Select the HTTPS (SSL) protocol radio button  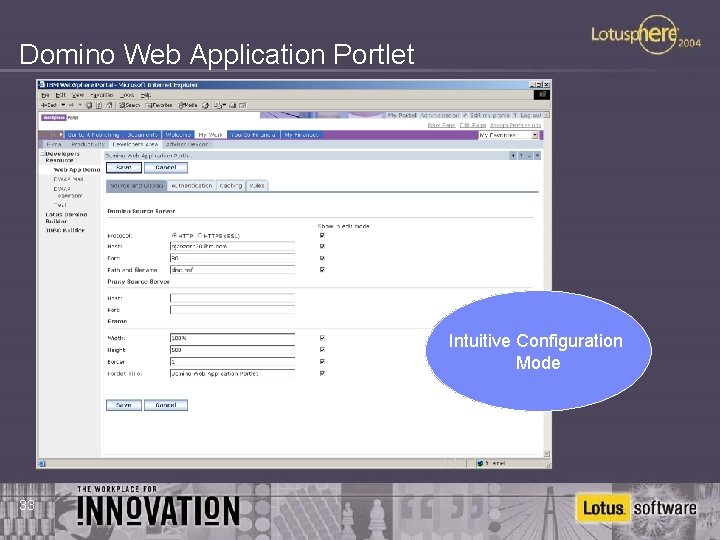(x=200, y=235)
